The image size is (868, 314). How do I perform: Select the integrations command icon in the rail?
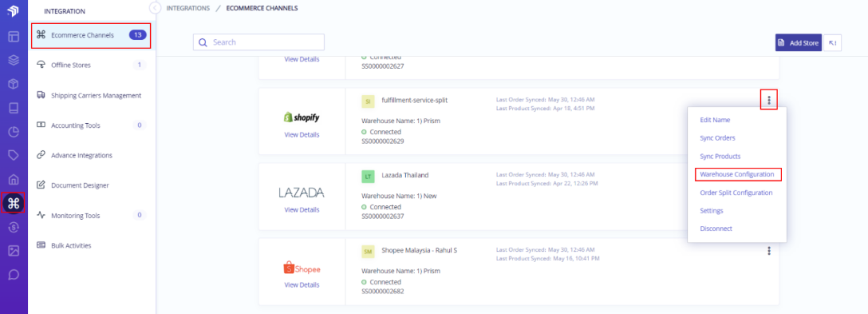tap(14, 203)
